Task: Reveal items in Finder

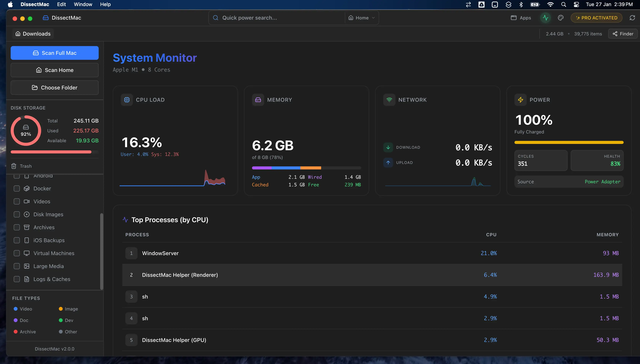Action: coord(622,34)
